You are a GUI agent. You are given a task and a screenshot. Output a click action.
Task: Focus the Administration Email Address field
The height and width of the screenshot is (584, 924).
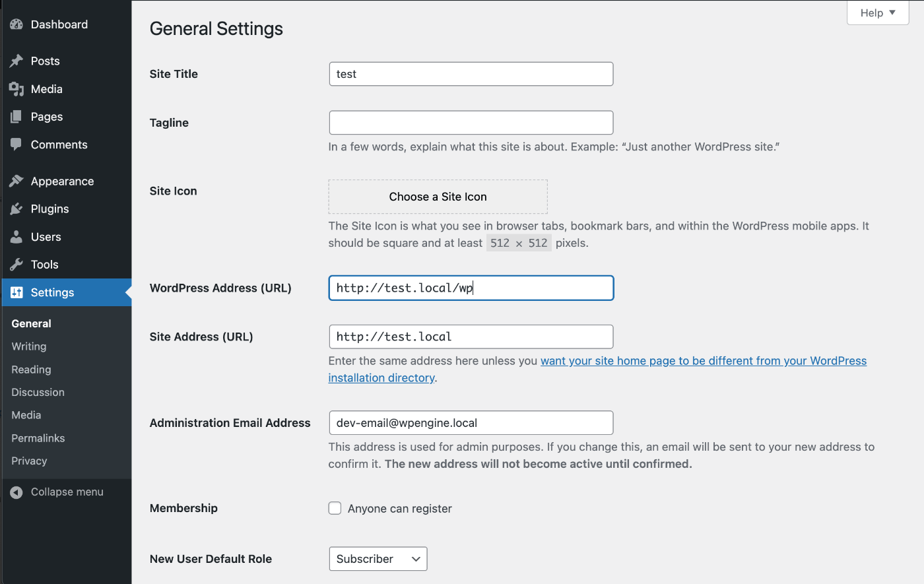click(x=471, y=423)
